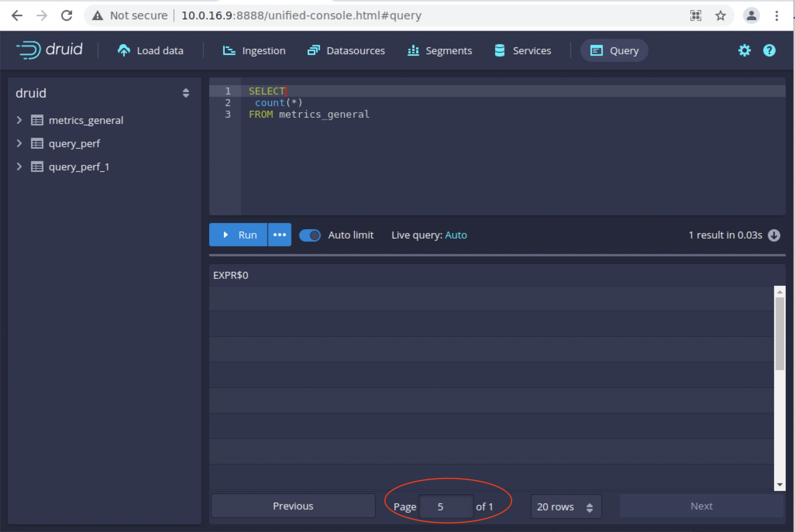795x532 pixels.
Task: Click the query_perf_1 table icon
Action: click(x=37, y=167)
